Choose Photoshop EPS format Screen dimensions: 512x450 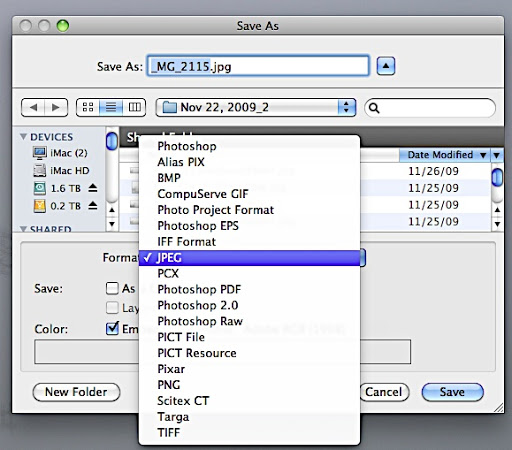249,226
